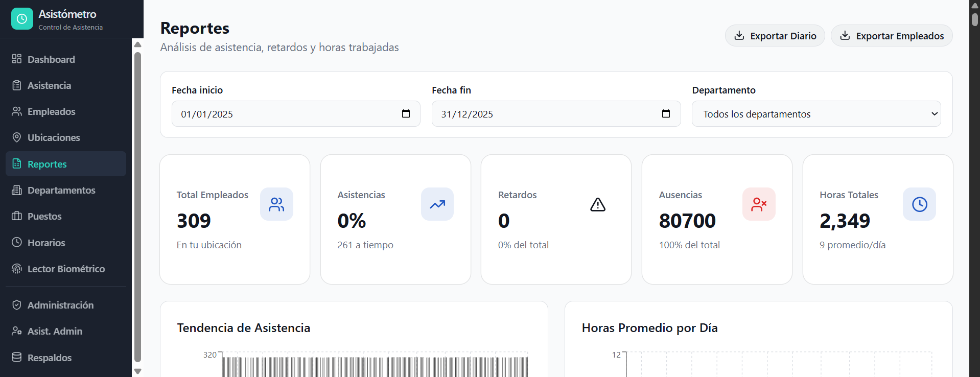This screenshot has height=377, width=980.
Task: Click the Retardos warning triangle icon
Action: coord(598,204)
